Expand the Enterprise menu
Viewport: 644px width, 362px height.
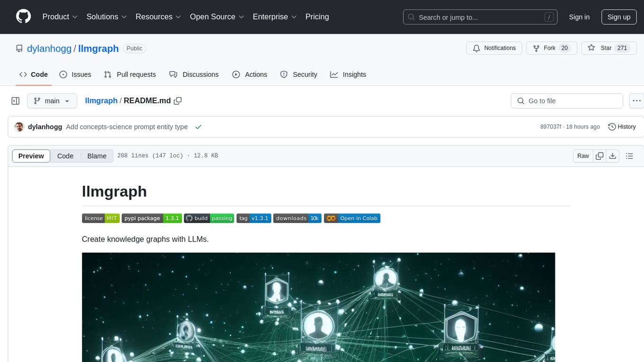pos(275,17)
